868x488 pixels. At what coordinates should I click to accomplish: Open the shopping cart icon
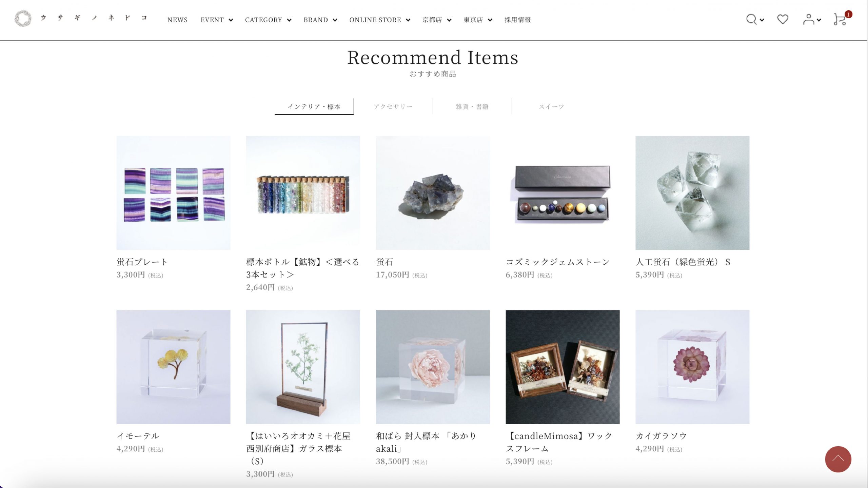pyautogui.click(x=840, y=19)
